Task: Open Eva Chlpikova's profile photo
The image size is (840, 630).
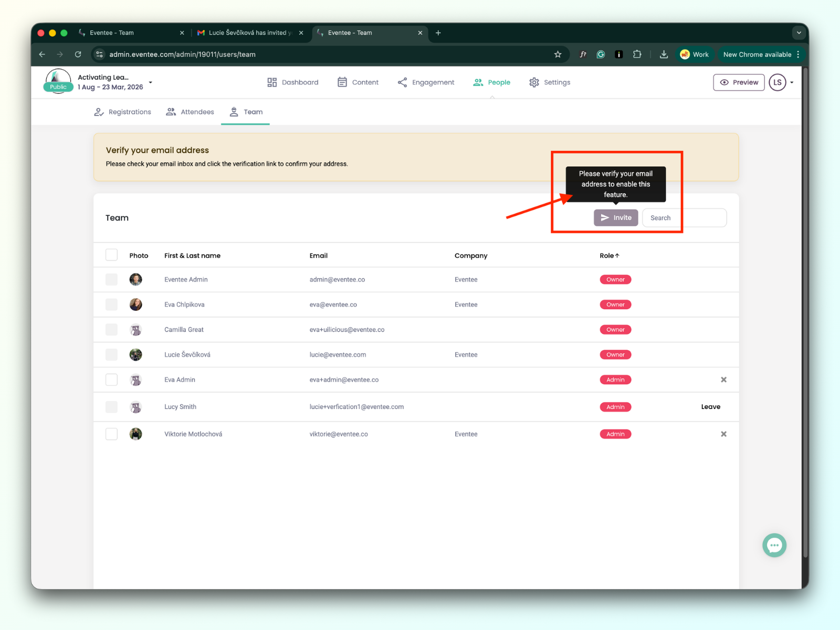Action: (x=135, y=304)
